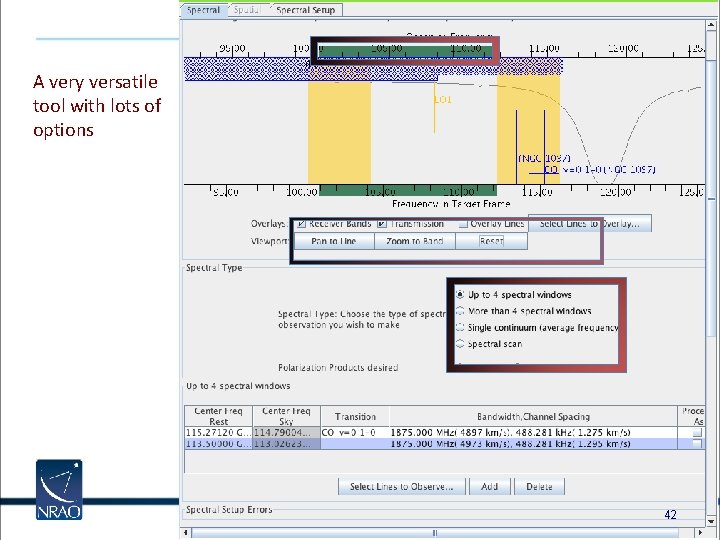Click the vertical scrollbar down arrow

711,521
